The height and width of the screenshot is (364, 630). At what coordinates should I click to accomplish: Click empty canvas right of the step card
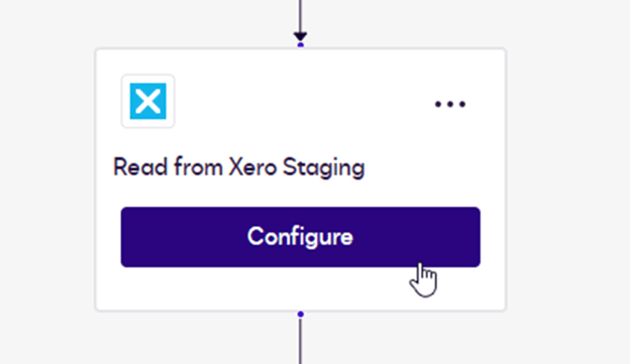click(569, 181)
